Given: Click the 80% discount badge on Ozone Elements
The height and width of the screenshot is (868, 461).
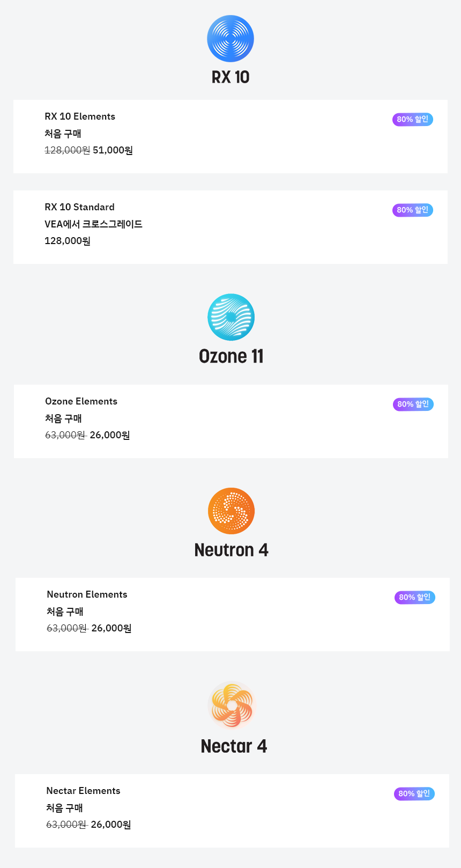Looking at the screenshot, I should pos(413,404).
